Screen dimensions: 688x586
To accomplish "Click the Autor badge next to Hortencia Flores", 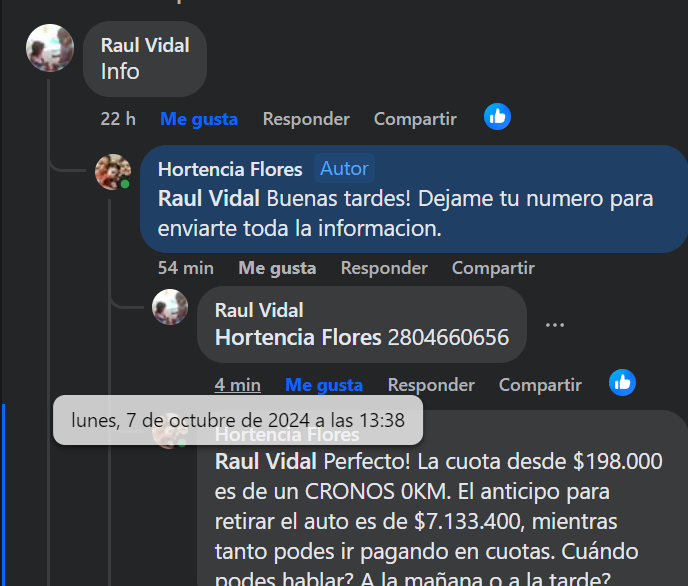I will (x=344, y=168).
